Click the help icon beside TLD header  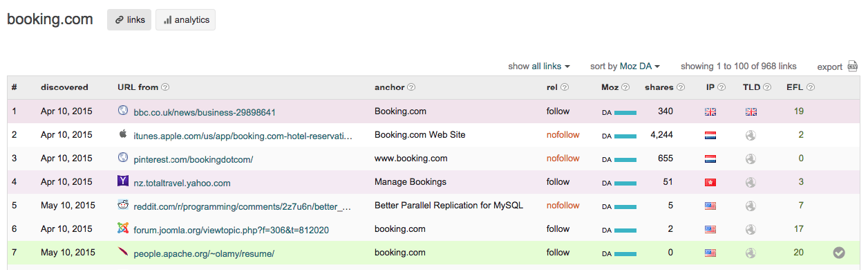pyautogui.click(x=768, y=87)
